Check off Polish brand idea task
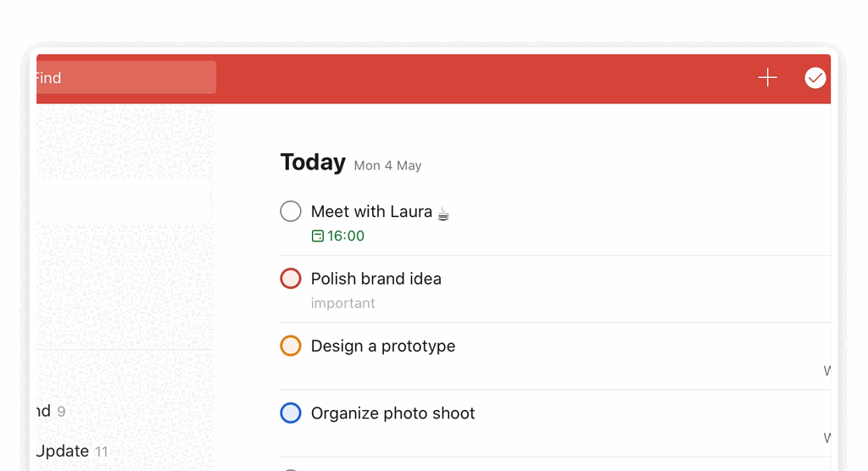Viewport: 868px width, 471px height. [291, 279]
